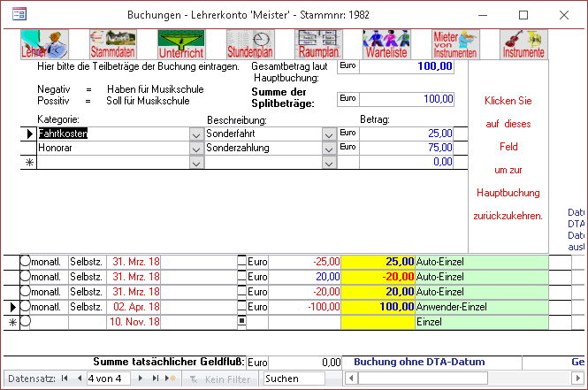Click the horizontal scrollbar at the bottom
Image resolution: width=588 pixels, height=390 pixels.
(x=460, y=379)
